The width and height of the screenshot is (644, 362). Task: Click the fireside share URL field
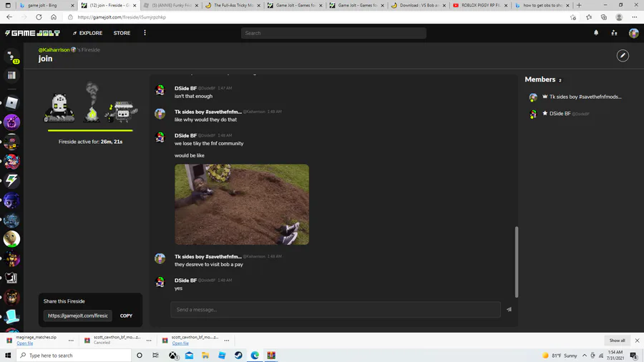[x=77, y=315]
